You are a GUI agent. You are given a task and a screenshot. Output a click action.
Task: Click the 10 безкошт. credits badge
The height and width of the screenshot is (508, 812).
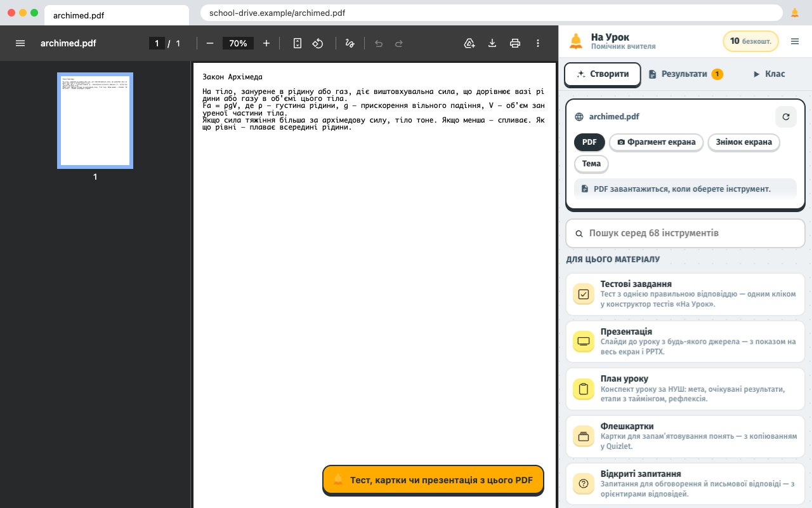(x=750, y=41)
